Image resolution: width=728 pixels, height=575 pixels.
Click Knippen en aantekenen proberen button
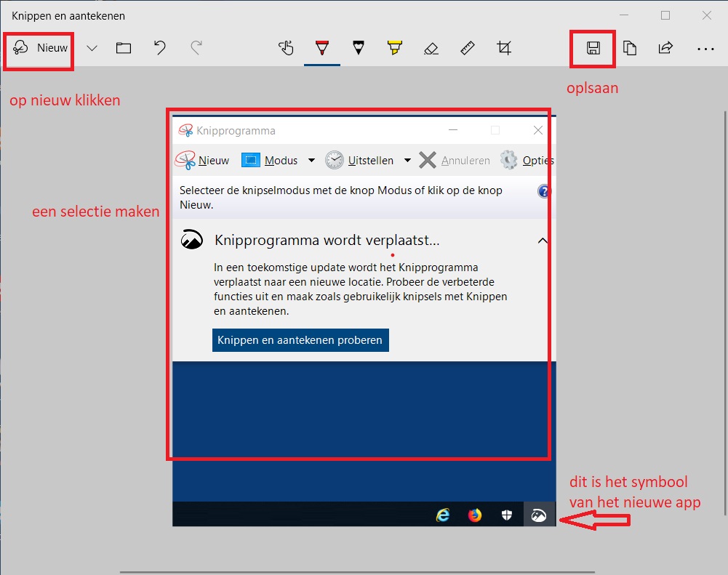300,340
